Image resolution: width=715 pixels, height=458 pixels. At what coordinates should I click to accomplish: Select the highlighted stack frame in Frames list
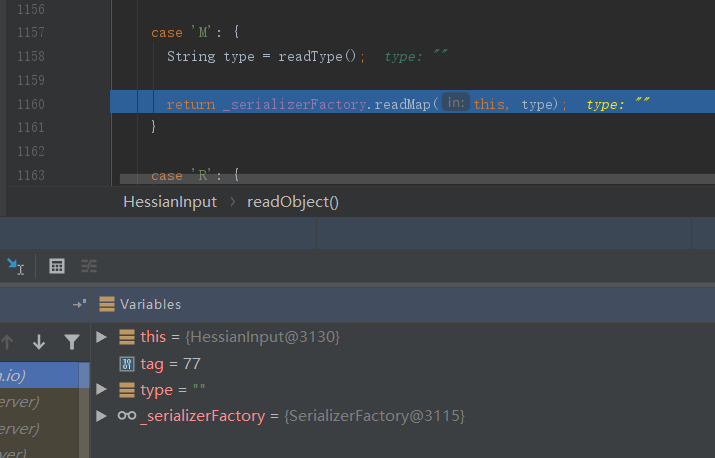tap(38, 375)
